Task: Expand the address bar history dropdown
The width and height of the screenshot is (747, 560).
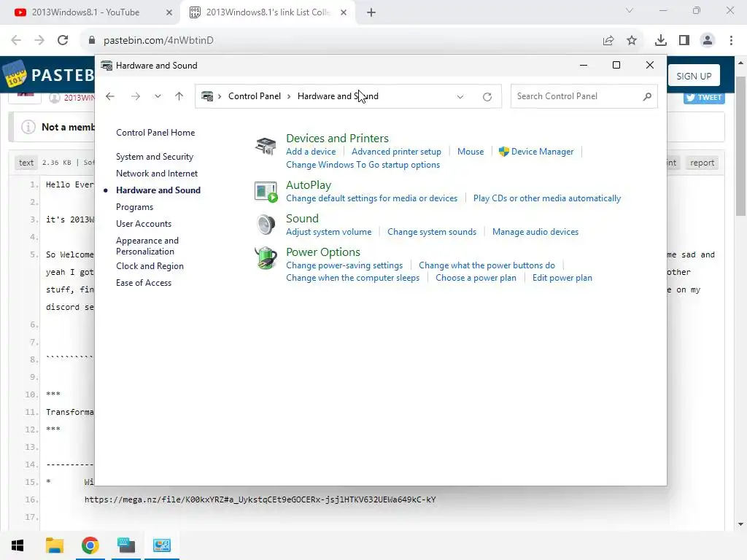Action: click(460, 97)
